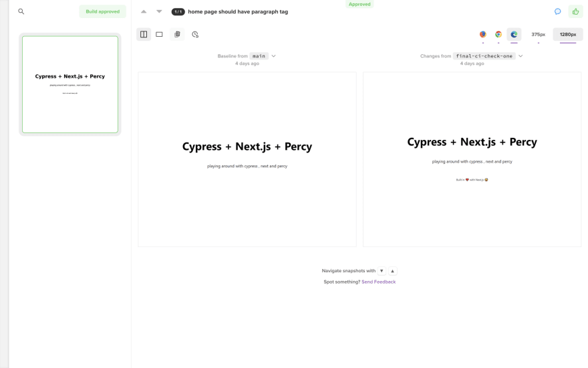The height and width of the screenshot is (368, 588).
Task: Switch to single pane view
Action: 160,34
